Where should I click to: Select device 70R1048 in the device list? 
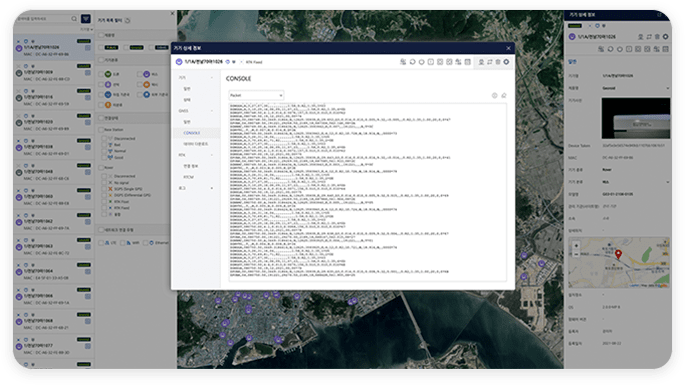tap(53, 172)
